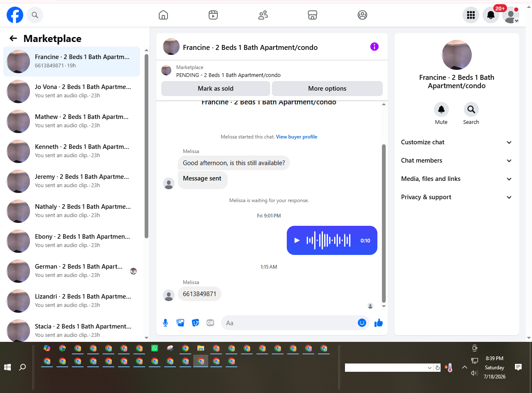The height and width of the screenshot is (393, 532).
Task: Open the taskbar address bar dropdown
Action: (430, 368)
